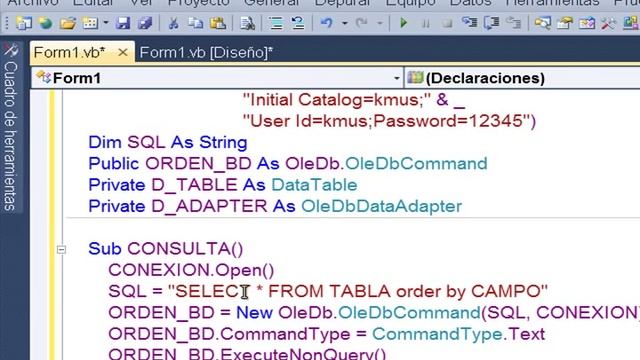Expand the Add New Item dropdown arrow

pos(106,23)
